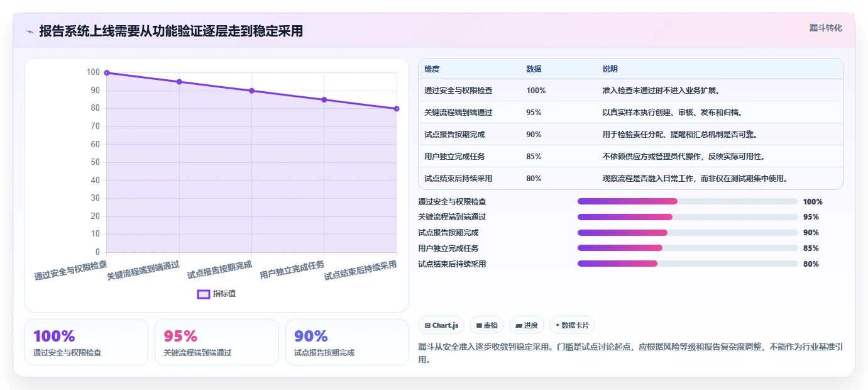Click chart point for 通过安全与权限检查
Viewport: 868px width, 390px height.
tap(107, 73)
